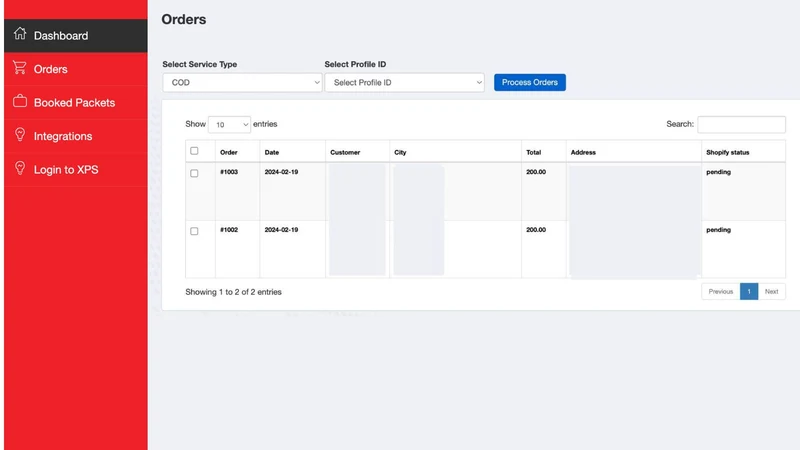Check the box for order #1003
Image resolution: width=800 pixels, height=450 pixels.
click(x=194, y=173)
